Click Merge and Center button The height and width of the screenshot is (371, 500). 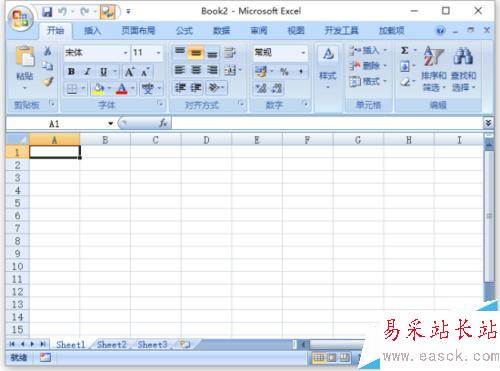tap(231, 70)
